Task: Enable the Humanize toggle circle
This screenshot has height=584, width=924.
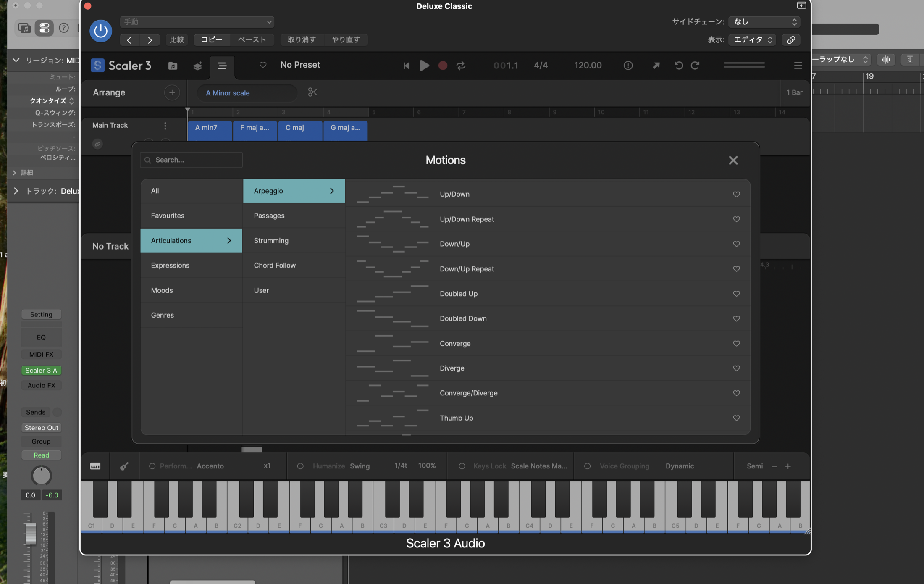Action: (300, 466)
